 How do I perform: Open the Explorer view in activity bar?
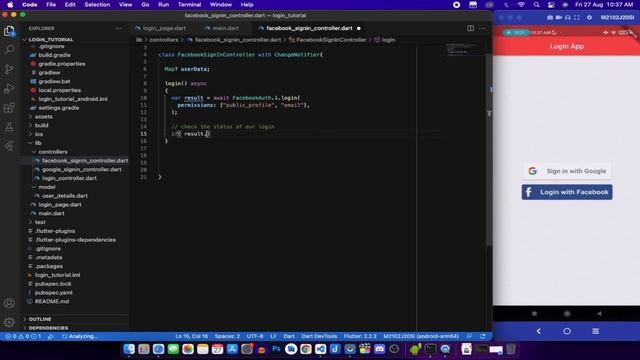9,31
